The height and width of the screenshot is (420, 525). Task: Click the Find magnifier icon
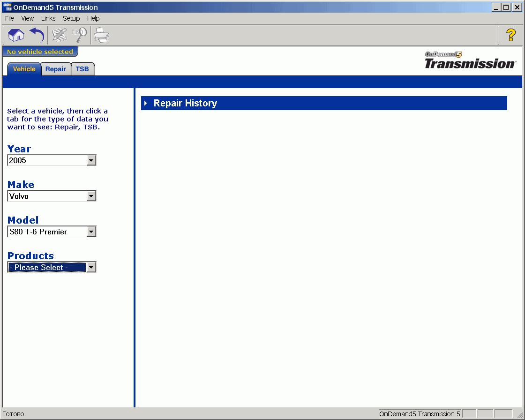pos(79,35)
